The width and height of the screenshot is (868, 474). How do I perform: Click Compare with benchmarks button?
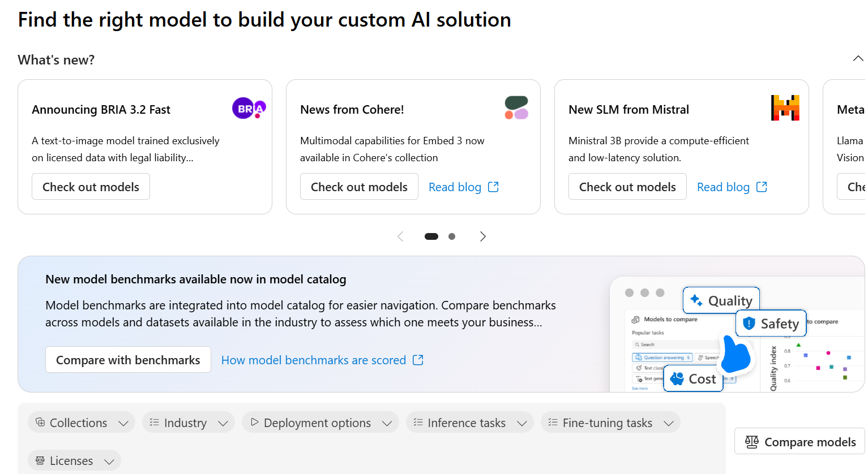(128, 360)
